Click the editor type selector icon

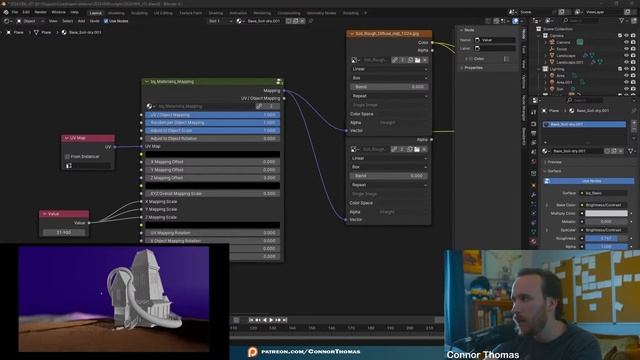pos(8,21)
